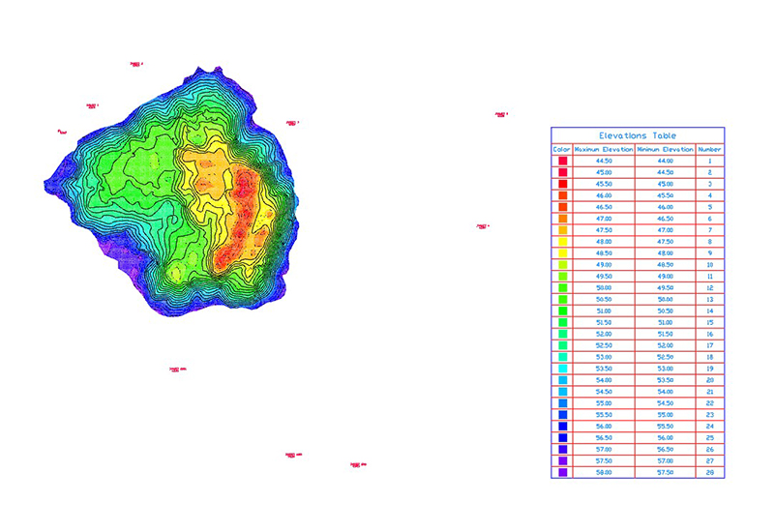Select number cell 15 in the table

coord(709,322)
